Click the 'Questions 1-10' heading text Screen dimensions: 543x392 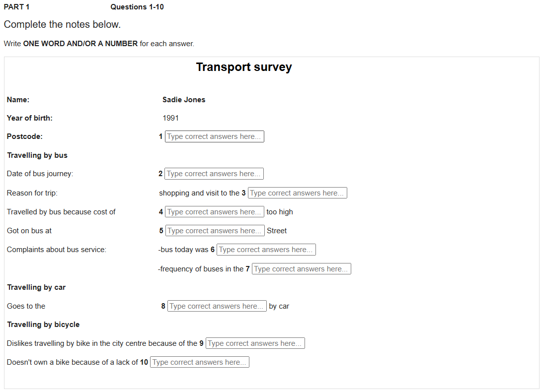click(137, 7)
